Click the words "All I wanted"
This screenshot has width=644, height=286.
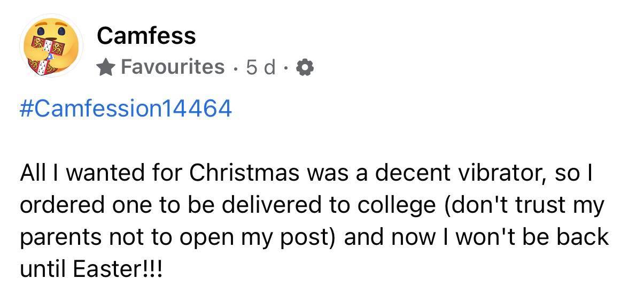pos(74,173)
